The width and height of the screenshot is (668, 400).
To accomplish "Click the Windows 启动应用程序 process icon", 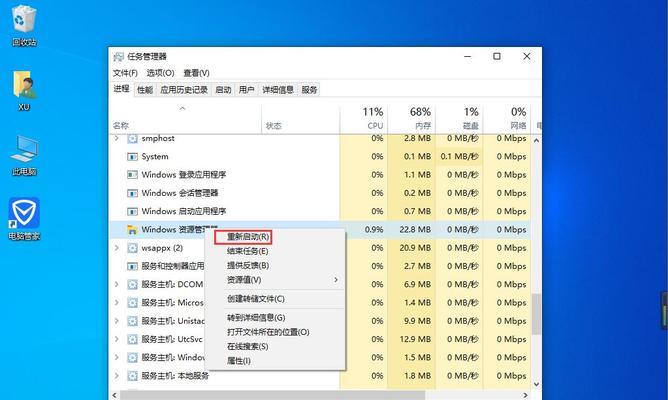I will point(132,212).
